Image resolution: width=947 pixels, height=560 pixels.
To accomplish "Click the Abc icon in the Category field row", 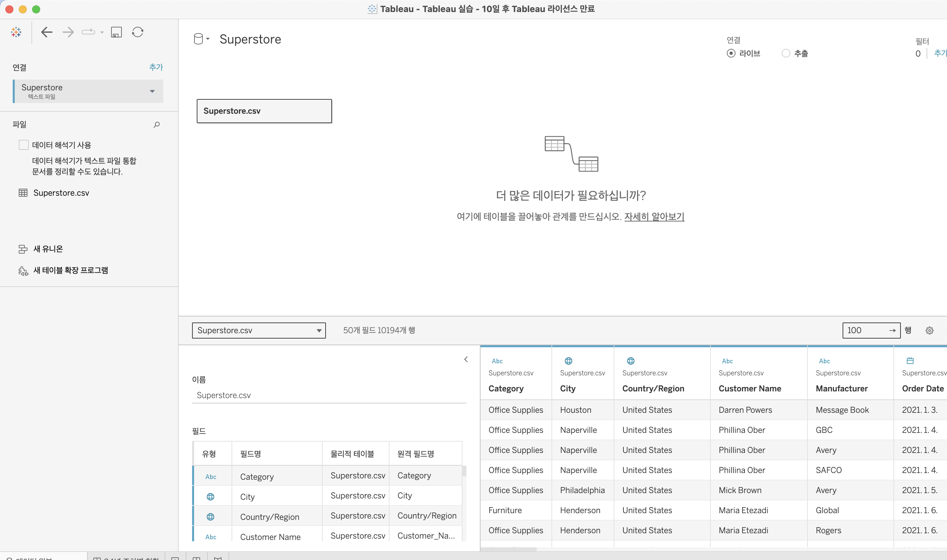I will tap(210, 477).
